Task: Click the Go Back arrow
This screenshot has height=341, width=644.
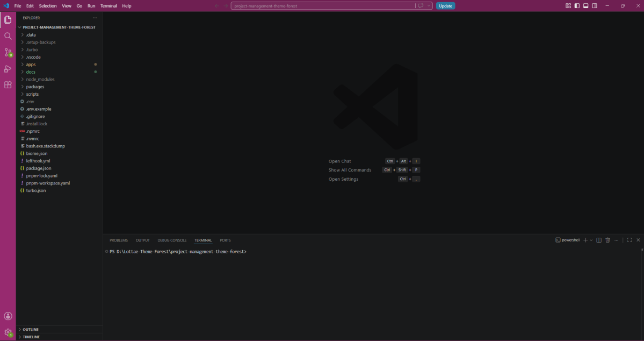Action: point(217,6)
